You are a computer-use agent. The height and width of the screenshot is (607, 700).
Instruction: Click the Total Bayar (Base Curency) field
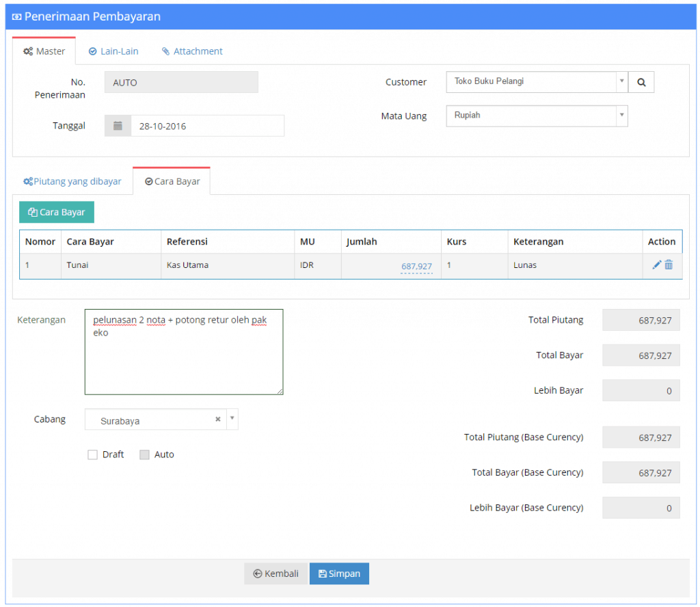pyautogui.click(x=641, y=472)
